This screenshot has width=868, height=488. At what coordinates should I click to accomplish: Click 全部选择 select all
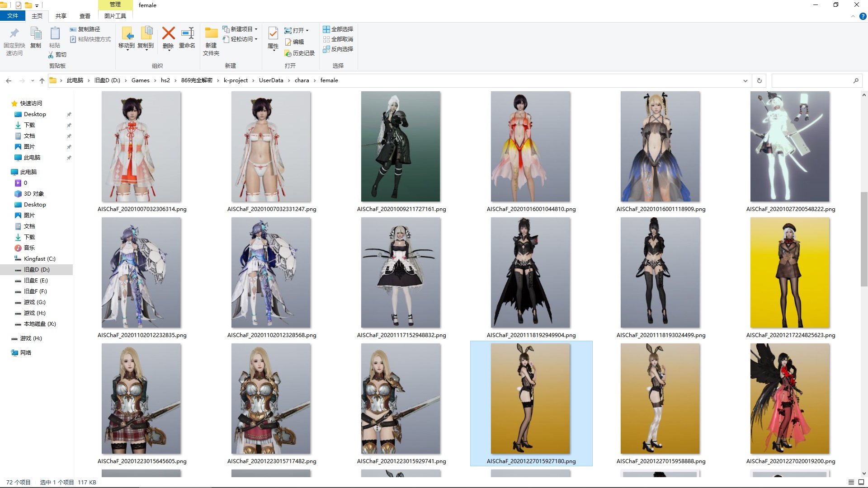338,29
